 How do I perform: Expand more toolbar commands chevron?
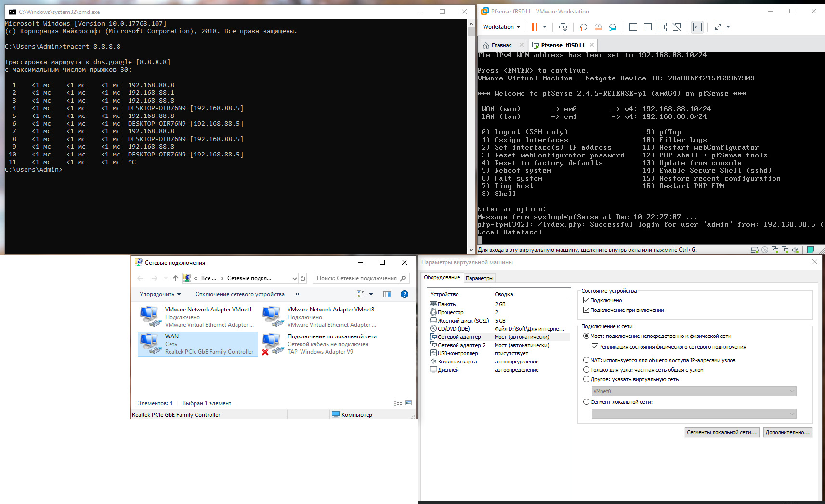click(x=298, y=294)
